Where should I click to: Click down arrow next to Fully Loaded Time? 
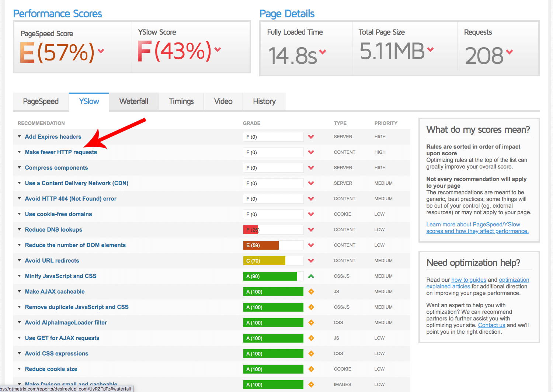[x=323, y=52]
